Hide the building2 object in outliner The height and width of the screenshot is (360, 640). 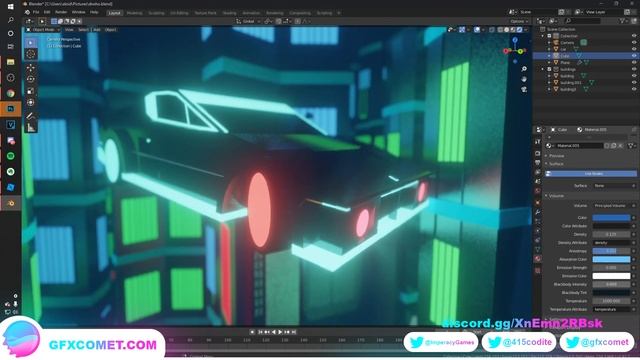coord(634,89)
